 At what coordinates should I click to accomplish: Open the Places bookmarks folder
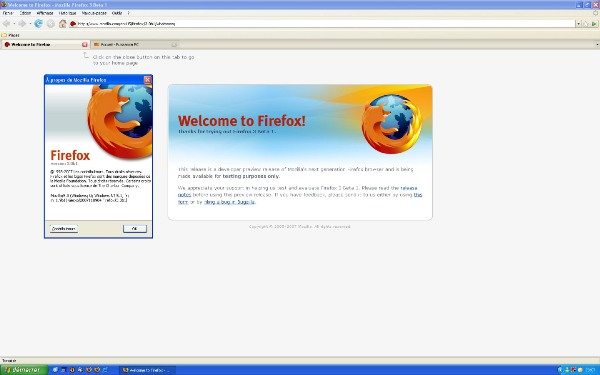[x=10, y=35]
